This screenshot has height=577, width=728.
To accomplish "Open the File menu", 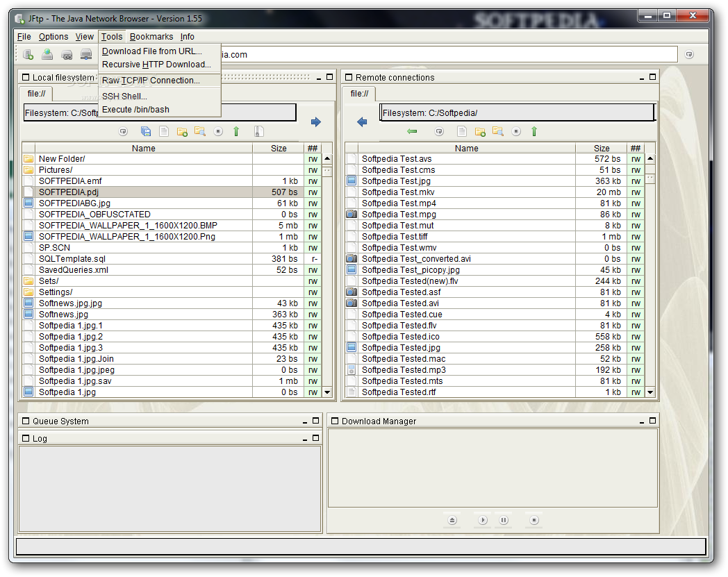I will (24, 37).
